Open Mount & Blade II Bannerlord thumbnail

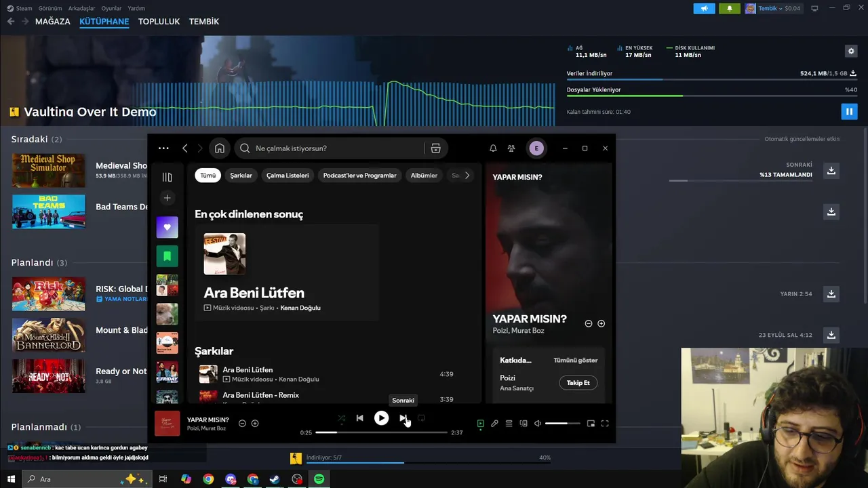49,335
